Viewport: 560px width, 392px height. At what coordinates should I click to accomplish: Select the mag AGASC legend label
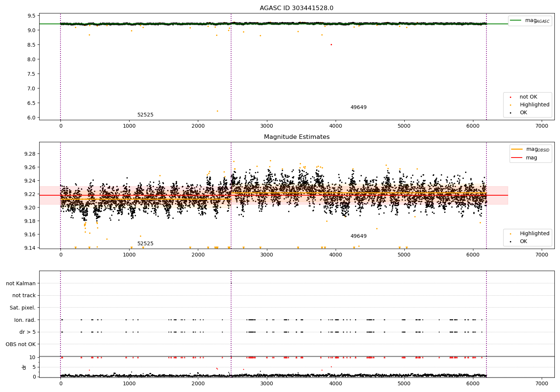click(x=537, y=21)
